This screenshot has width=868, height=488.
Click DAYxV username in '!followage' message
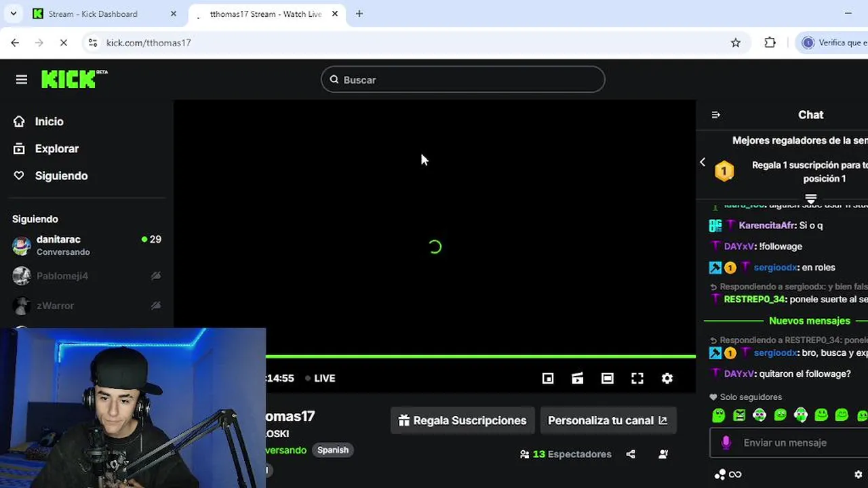[738, 246]
